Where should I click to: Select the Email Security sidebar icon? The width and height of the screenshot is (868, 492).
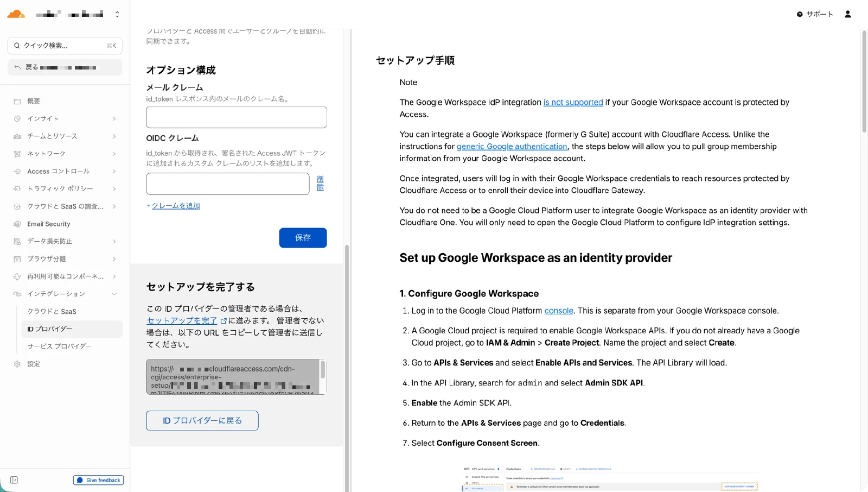tap(17, 224)
